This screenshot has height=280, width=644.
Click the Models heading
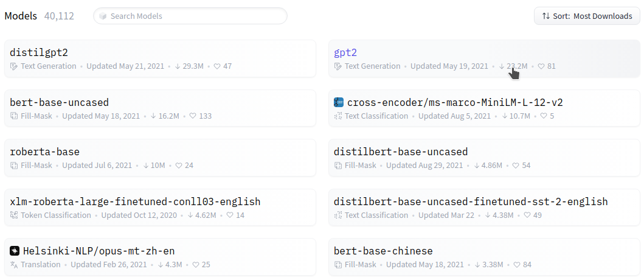[21, 16]
